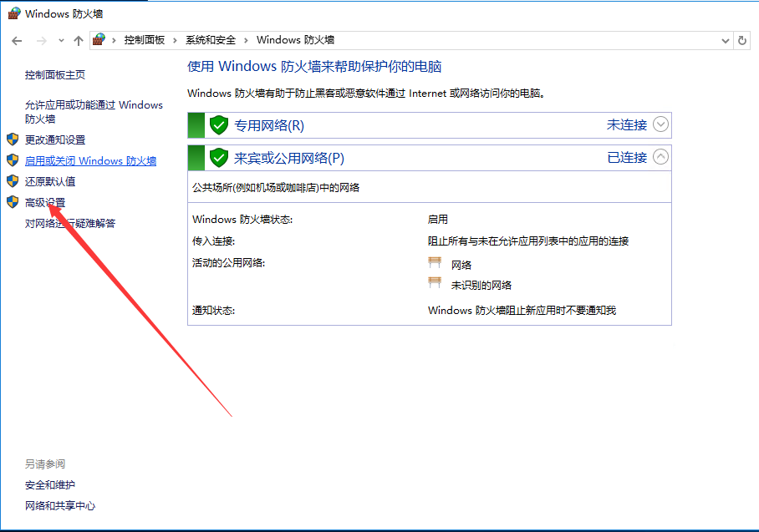Open 更改通知设置 link

click(x=55, y=139)
